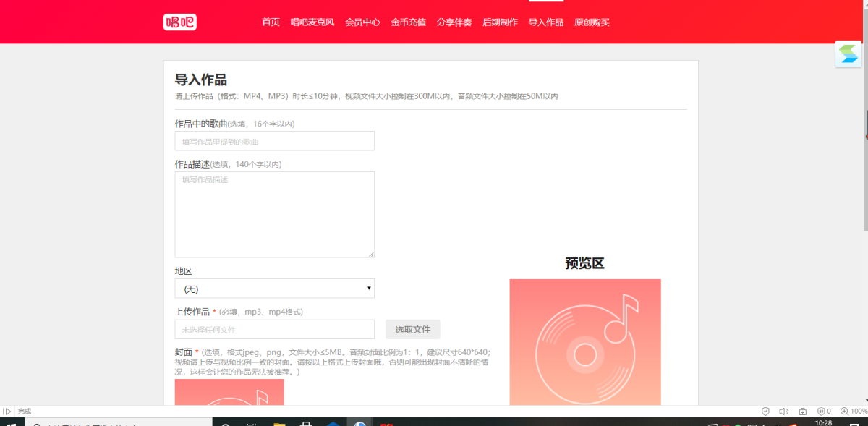This screenshot has width=868, height=426.
Task: Open the first-aid toolbox icon in status bar
Action: (x=802, y=411)
